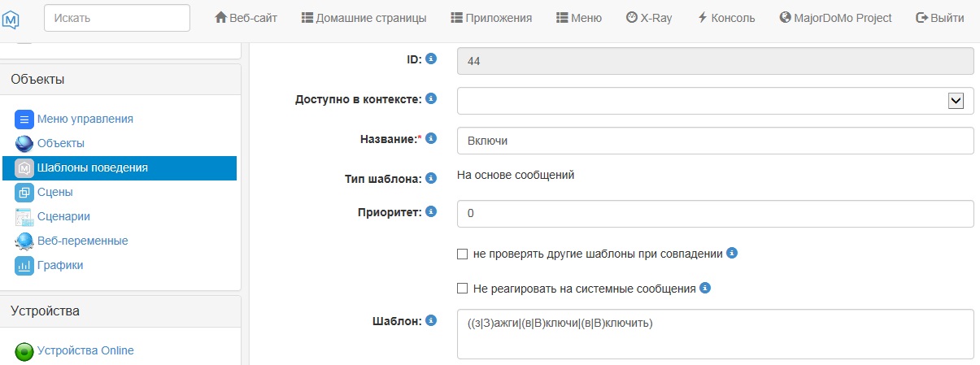Open Веб-сайт in top navigation

click(246, 18)
